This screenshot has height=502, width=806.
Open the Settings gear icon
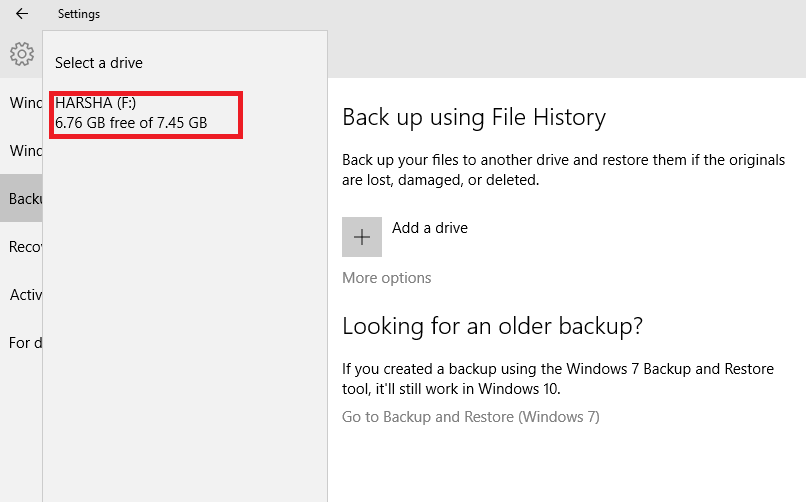22,54
